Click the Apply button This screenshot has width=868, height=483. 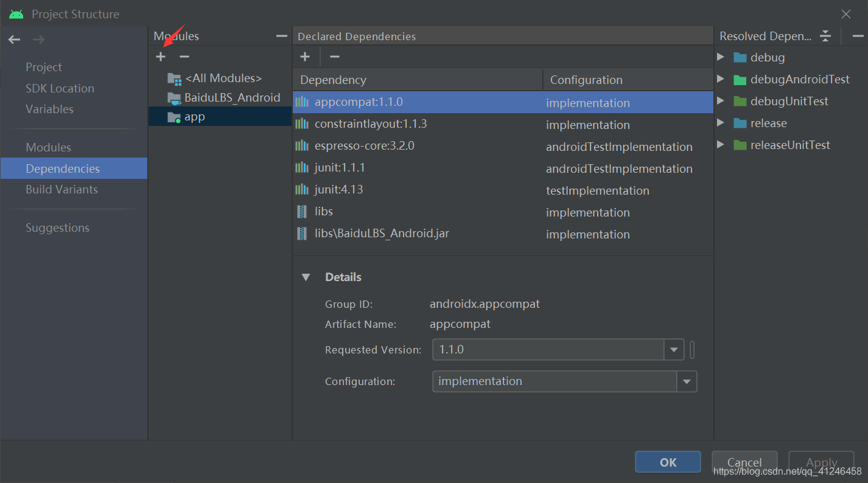click(821, 462)
